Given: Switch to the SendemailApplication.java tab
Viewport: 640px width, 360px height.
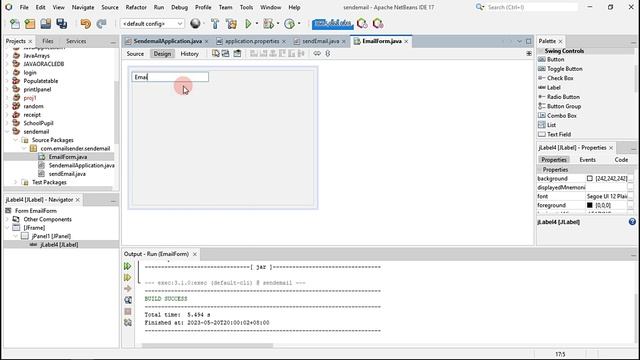Looking at the screenshot, I should 167,41.
